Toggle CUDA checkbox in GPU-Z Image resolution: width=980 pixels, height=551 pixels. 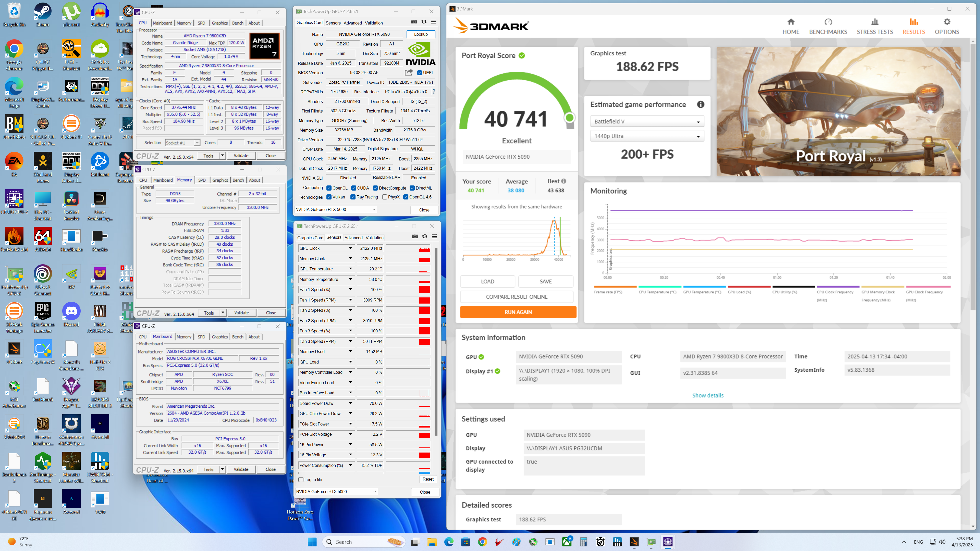pyautogui.click(x=354, y=188)
